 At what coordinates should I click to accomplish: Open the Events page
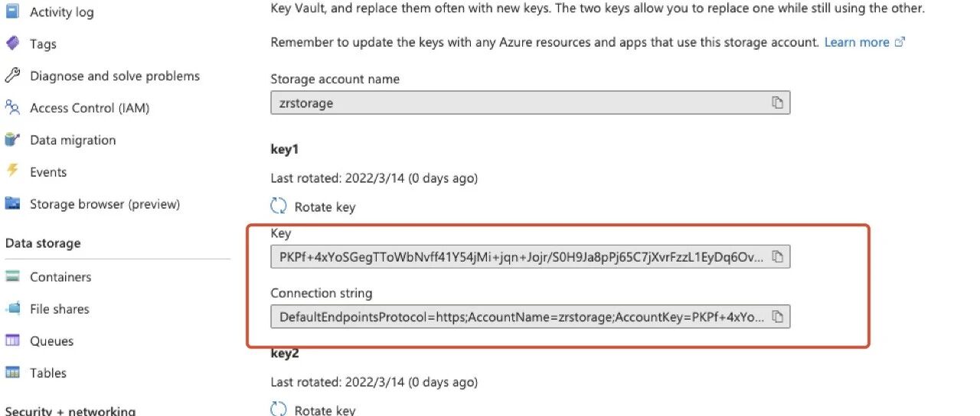coord(48,172)
